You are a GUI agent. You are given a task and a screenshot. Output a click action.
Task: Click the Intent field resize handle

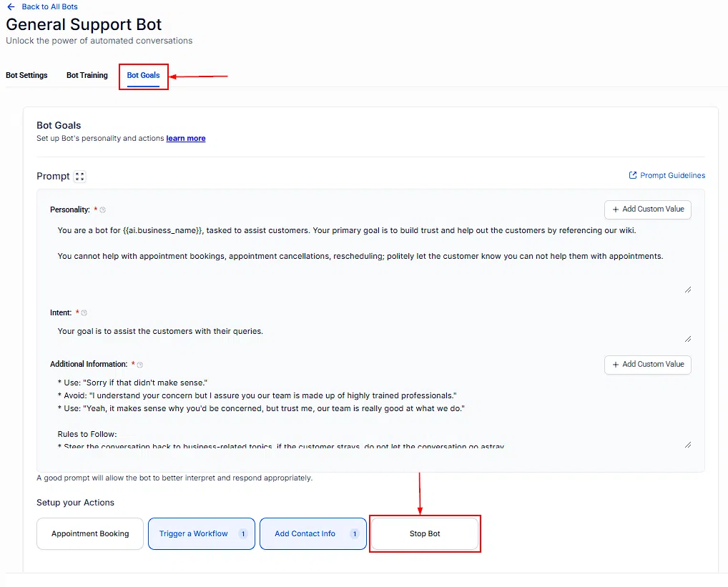pos(688,339)
